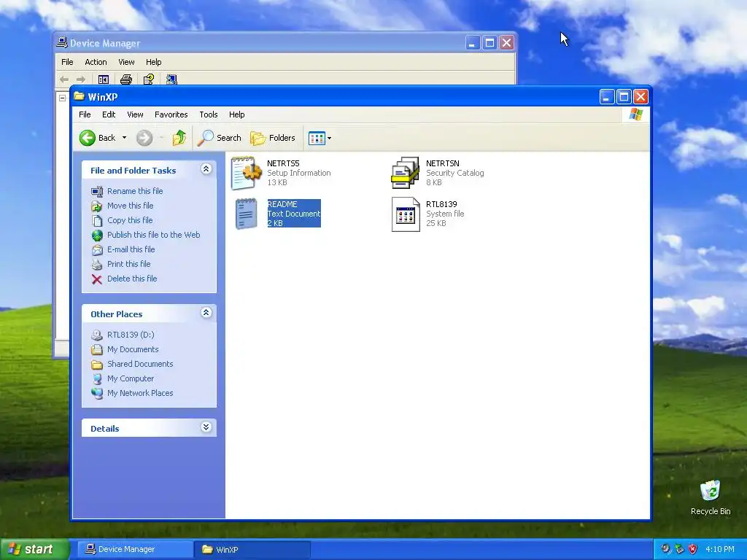Go to Shared Documents in Other Places
This screenshot has height=560, width=747.
pyautogui.click(x=140, y=364)
